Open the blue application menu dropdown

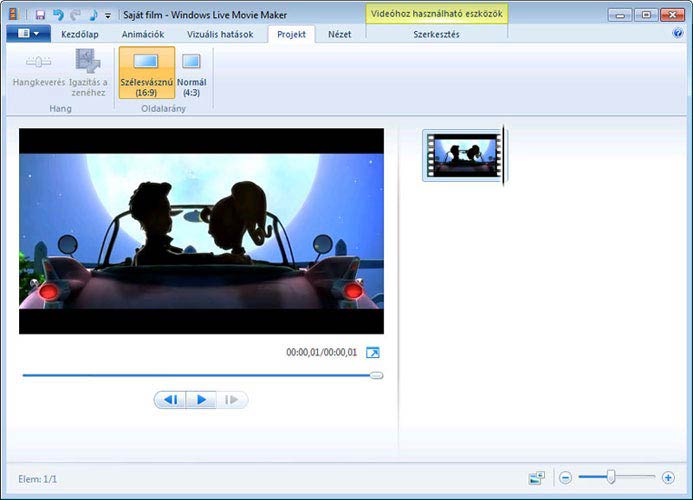point(28,34)
